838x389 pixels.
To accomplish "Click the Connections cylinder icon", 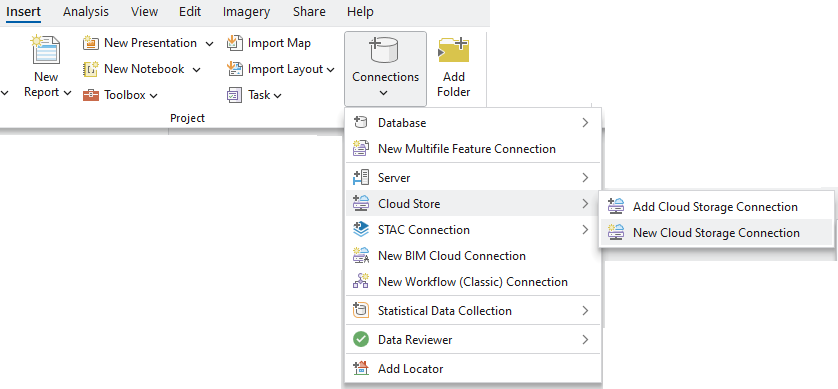I will click(385, 51).
